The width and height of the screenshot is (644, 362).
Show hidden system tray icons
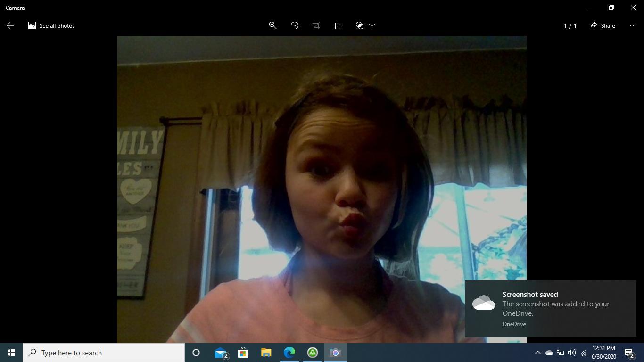537,353
